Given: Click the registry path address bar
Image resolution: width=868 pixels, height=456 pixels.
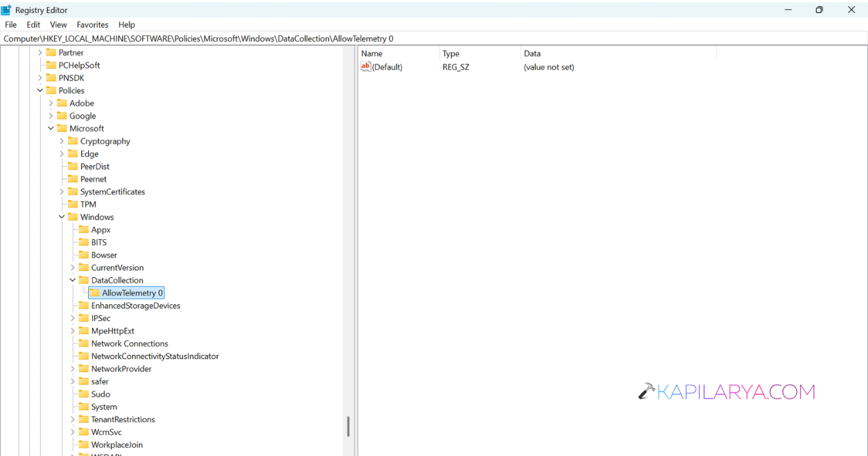Looking at the screenshot, I should [x=434, y=39].
